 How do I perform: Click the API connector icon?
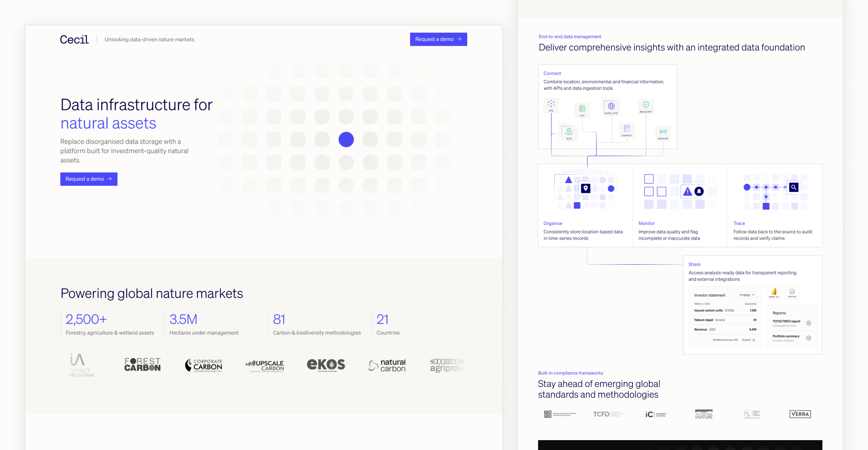[551, 104]
